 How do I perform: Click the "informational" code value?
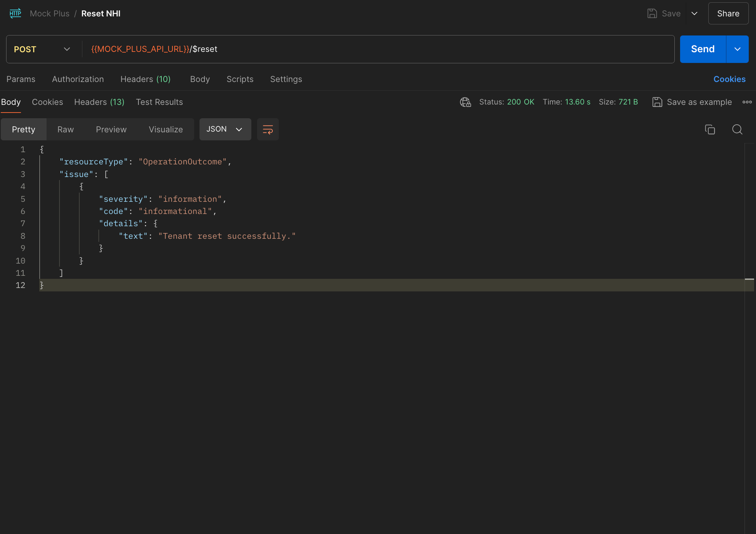point(175,211)
